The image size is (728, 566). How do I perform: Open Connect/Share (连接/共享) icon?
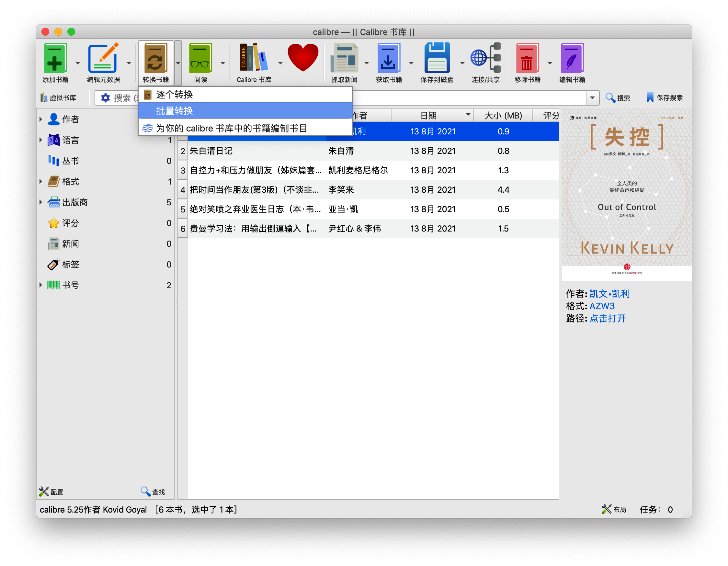(486, 58)
